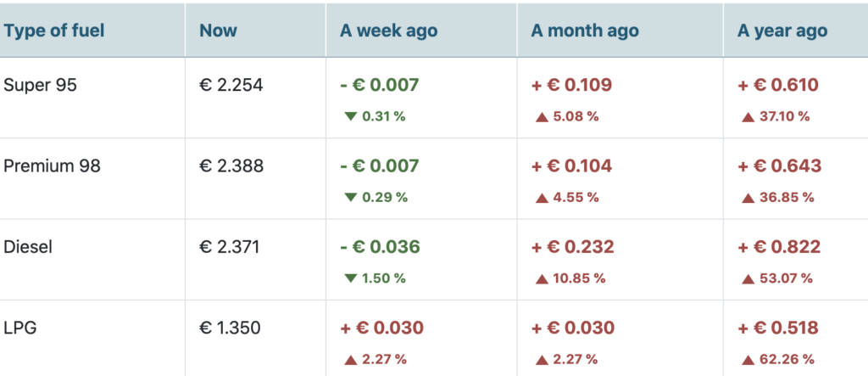The image size is (868, 376).
Task: Click the Diesel fuel row label
Action: [28, 247]
